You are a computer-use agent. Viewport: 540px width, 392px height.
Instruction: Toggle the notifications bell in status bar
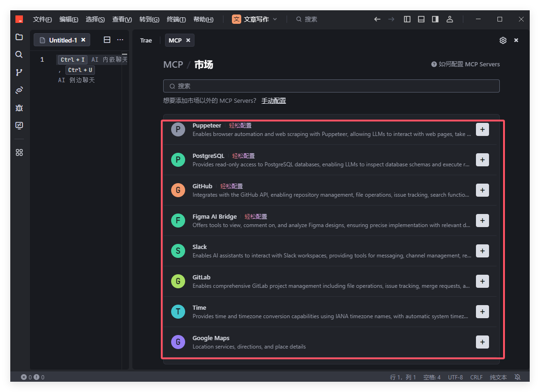click(518, 377)
